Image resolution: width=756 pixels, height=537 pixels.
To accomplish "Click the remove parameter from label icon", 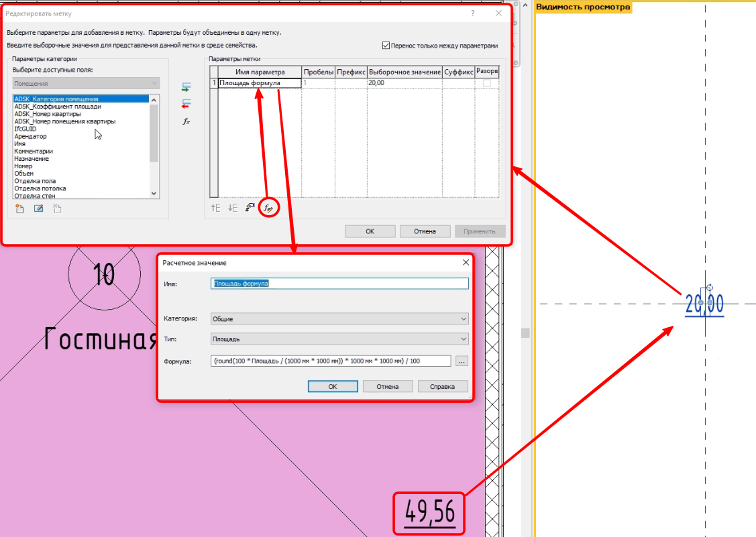I will 186,104.
